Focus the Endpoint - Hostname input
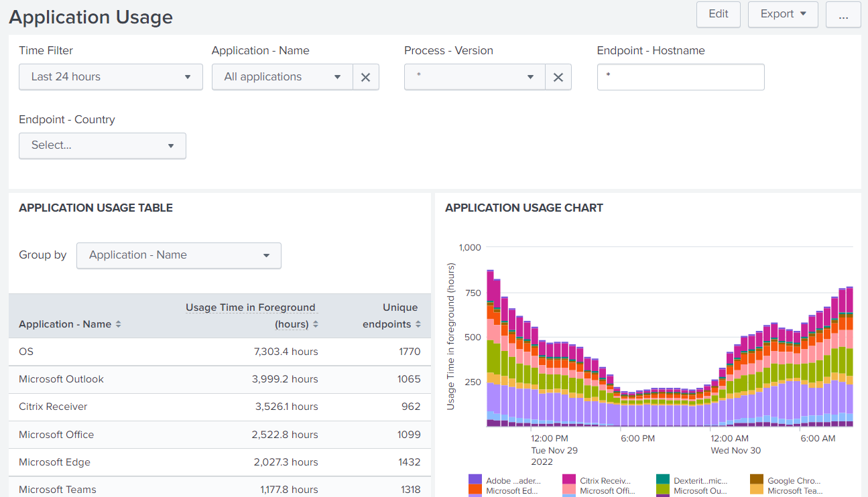868x497 pixels. coord(681,77)
